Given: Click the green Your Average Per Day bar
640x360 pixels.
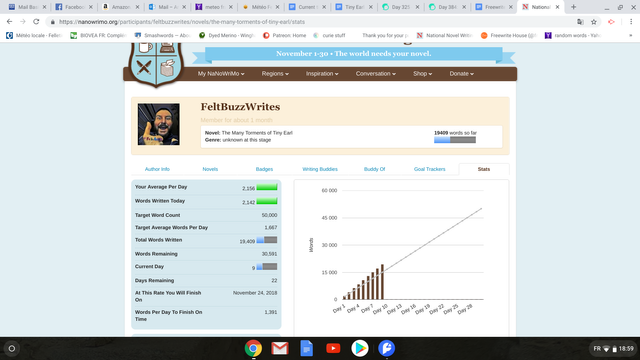Looking at the screenshot, I should pos(267,187).
